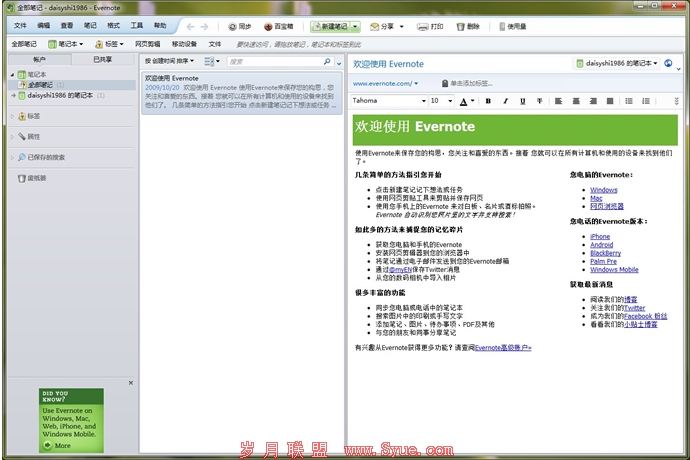The height and width of the screenshot is (460, 690).
Task: Switch to the 已共享 tab
Action: (103, 59)
